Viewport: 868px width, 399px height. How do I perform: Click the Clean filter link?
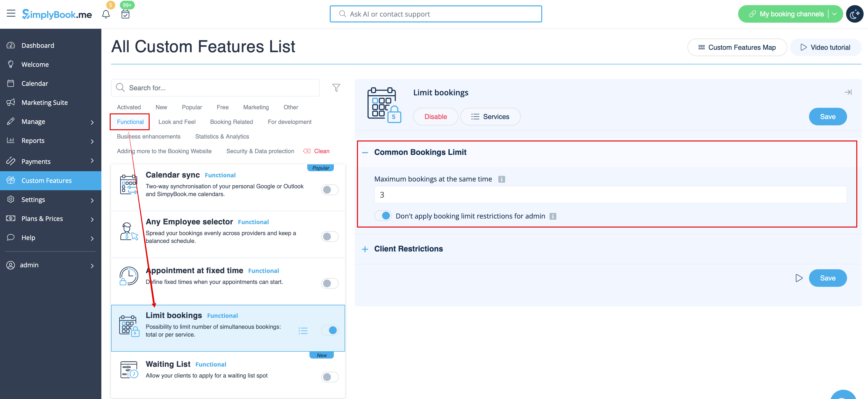click(x=321, y=151)
